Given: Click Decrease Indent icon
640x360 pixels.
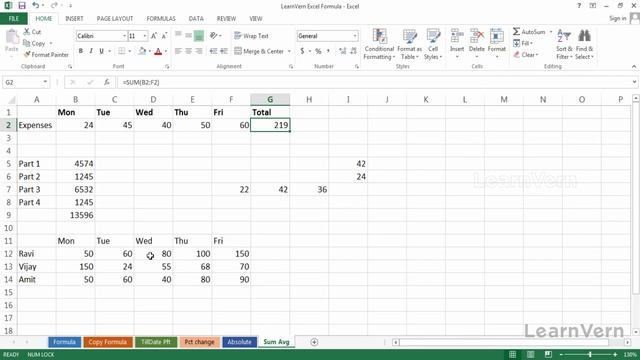Looking at the screenshot, I should (213, 51).
